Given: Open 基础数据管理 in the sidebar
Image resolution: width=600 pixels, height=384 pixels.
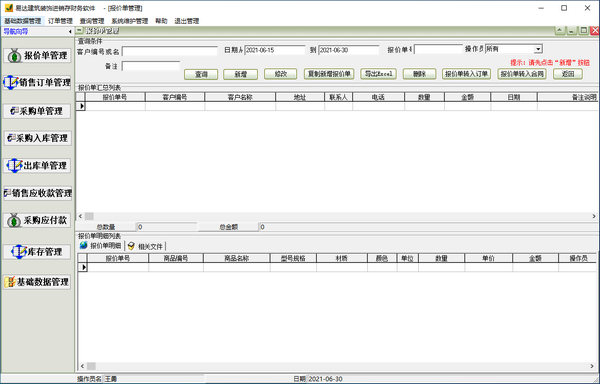Looking at the screenshot, I should (37, 282).
